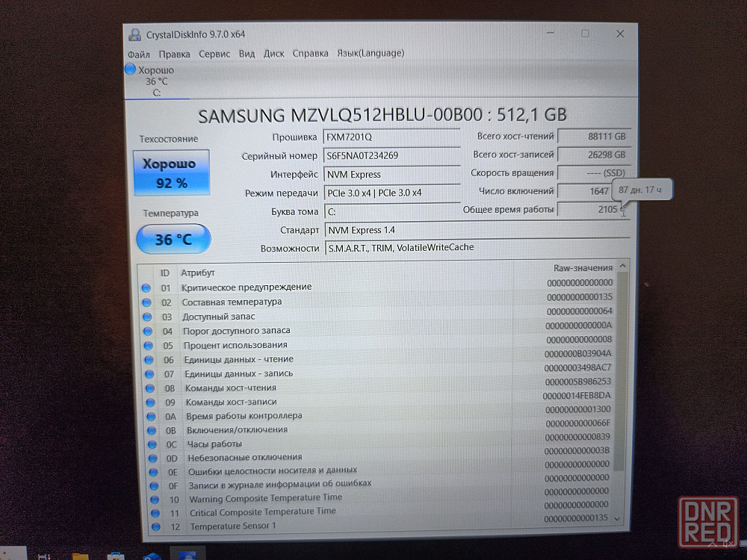The image size is (747, 560).
Task: Click the Raw-значения column header
Action: pos(583,268)
